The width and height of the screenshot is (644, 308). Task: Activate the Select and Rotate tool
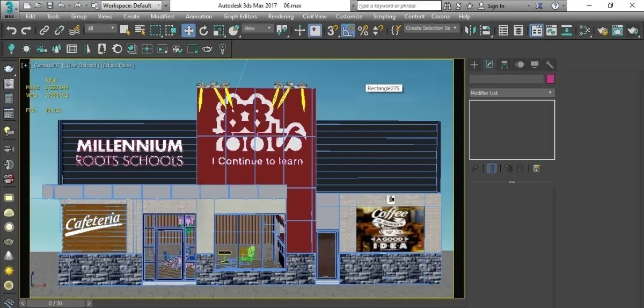(203, 31)
